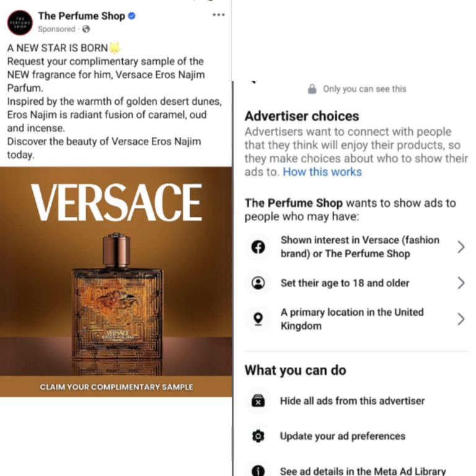Open See ad details in Meta Ad Library
The width and height of the screenshot is (476, 476).
click(x=363, y=471)
